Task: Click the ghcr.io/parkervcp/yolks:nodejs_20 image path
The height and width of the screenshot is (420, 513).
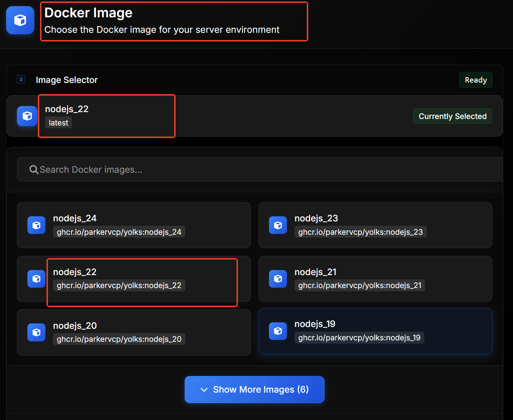Action: click(119, 339)
